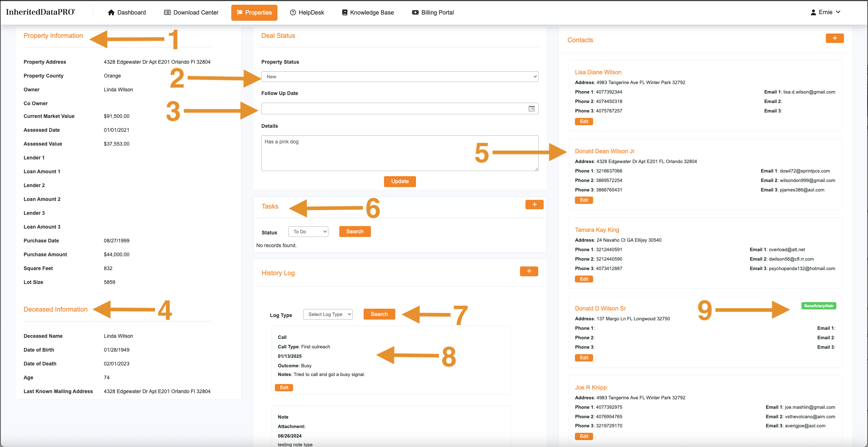
Task: Add a new task with plus icon
Action: click(x=534, y=205)
